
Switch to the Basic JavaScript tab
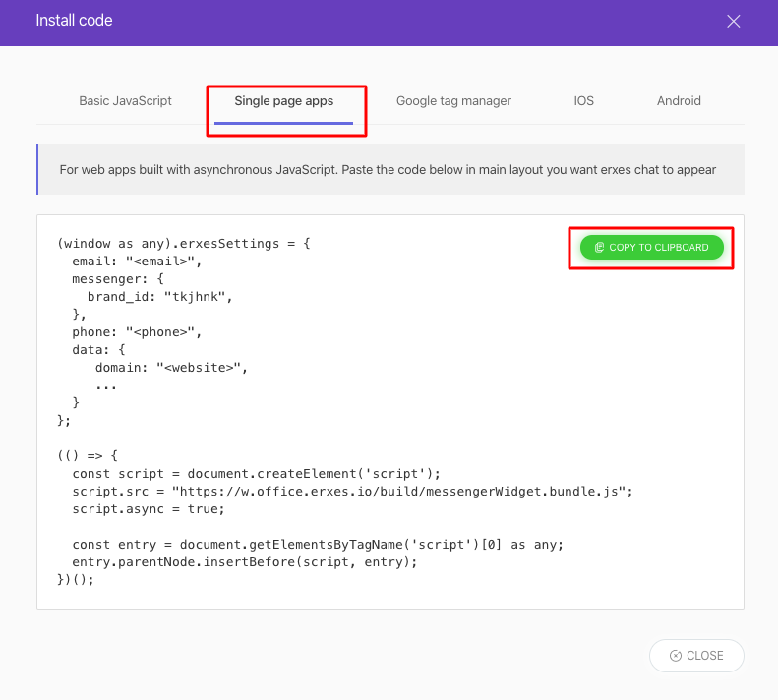point(125,101)
